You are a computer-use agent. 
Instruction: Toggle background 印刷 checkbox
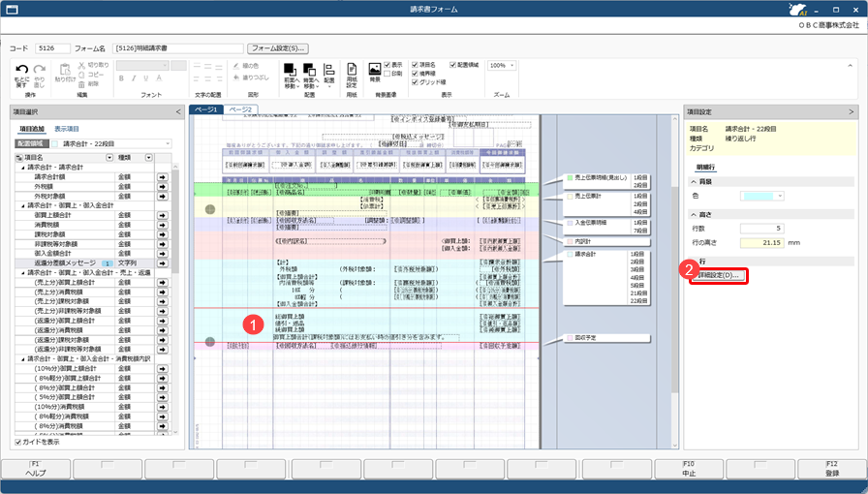[387, 74]
